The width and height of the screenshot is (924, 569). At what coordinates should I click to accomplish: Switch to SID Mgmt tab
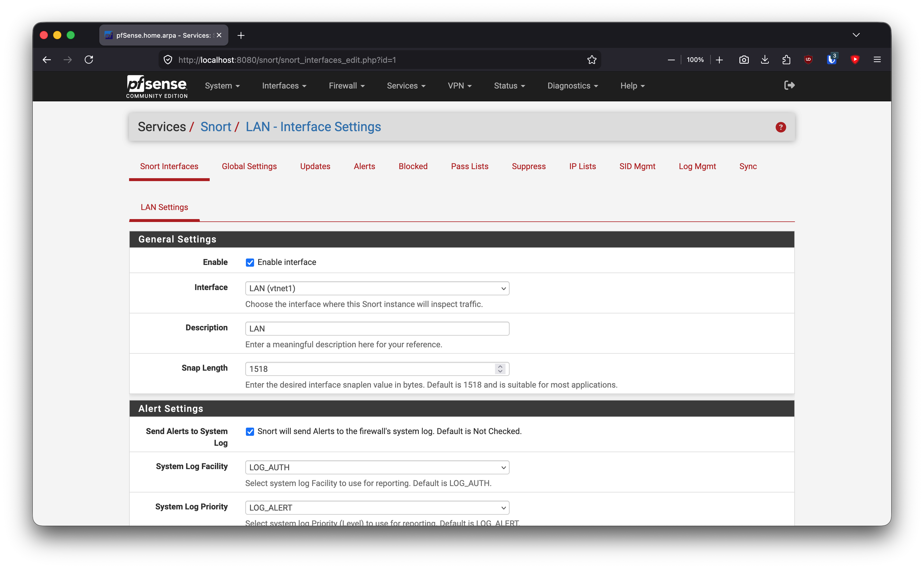(x=637, y=167)
